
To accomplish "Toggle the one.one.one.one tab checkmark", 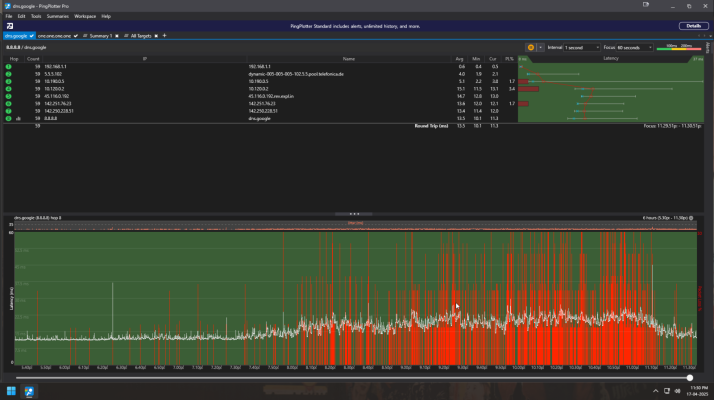I will (76, 36).
